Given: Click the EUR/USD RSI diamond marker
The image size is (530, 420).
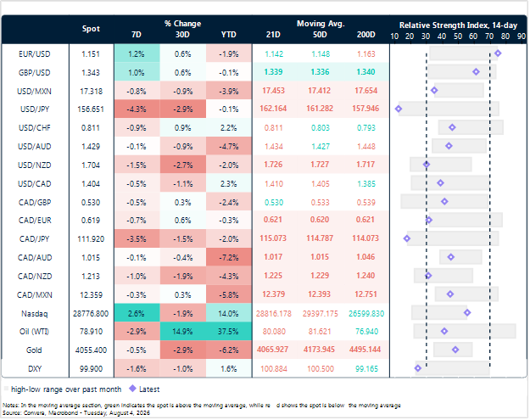Looking at the screenshot, I should pyautogui.click(x=499, y=53).
